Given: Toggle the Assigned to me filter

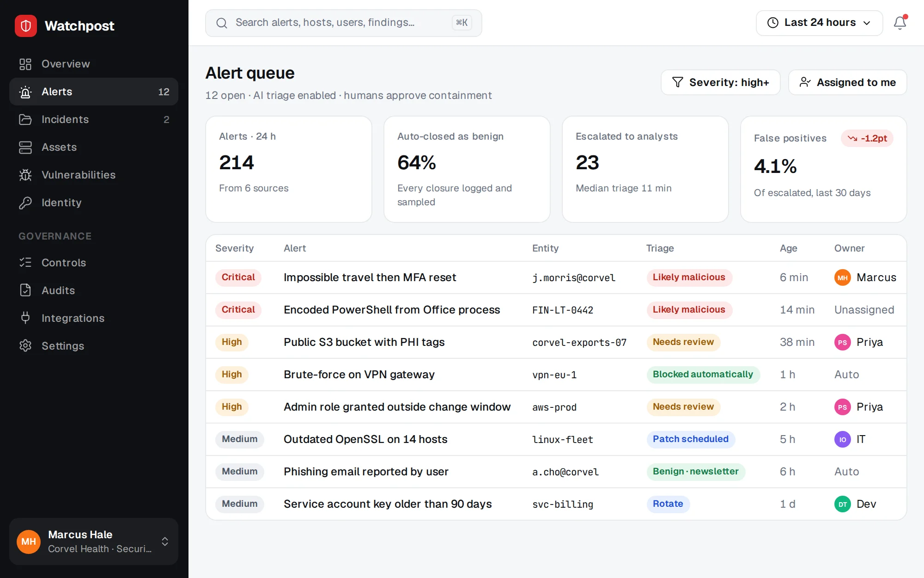Looking at the screenshot, I should pos(848,82).
